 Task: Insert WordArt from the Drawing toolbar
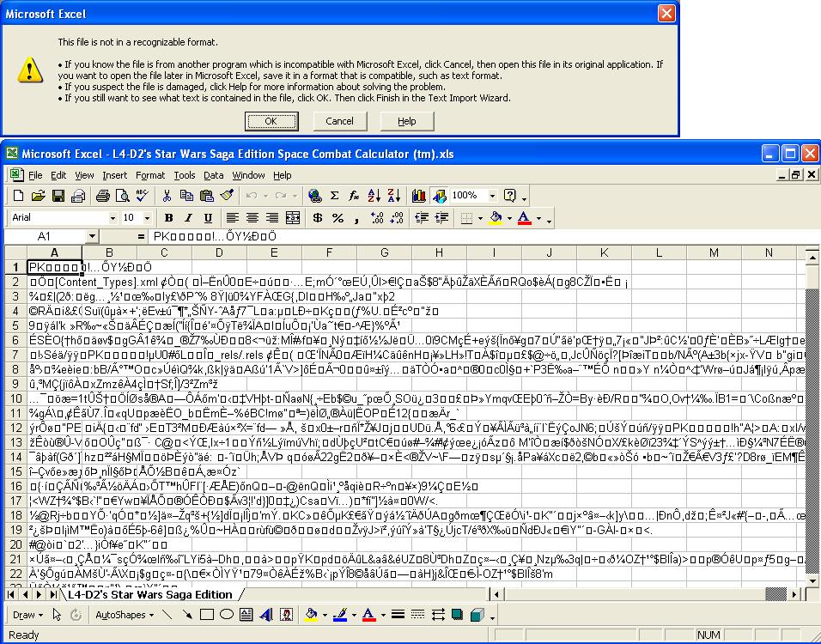coord(266,615)
